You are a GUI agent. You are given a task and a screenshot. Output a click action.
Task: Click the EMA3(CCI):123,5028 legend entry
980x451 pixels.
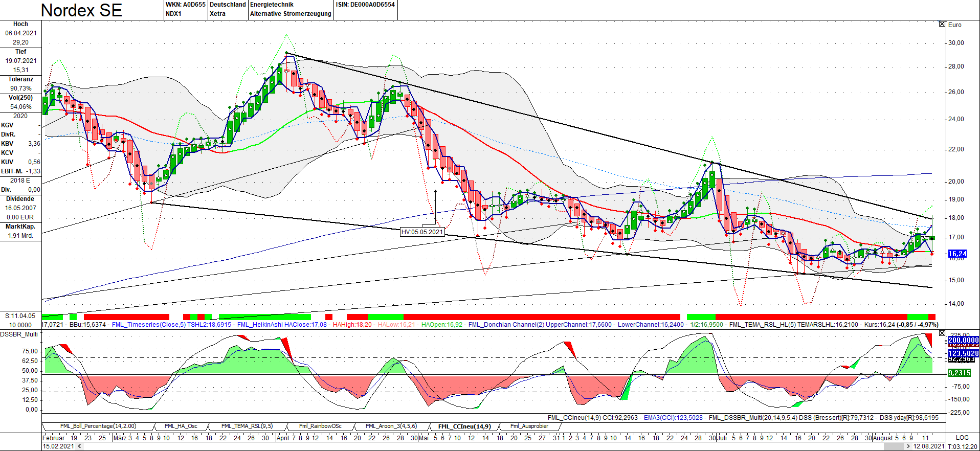pyautogui.click(x=673, y=418)
